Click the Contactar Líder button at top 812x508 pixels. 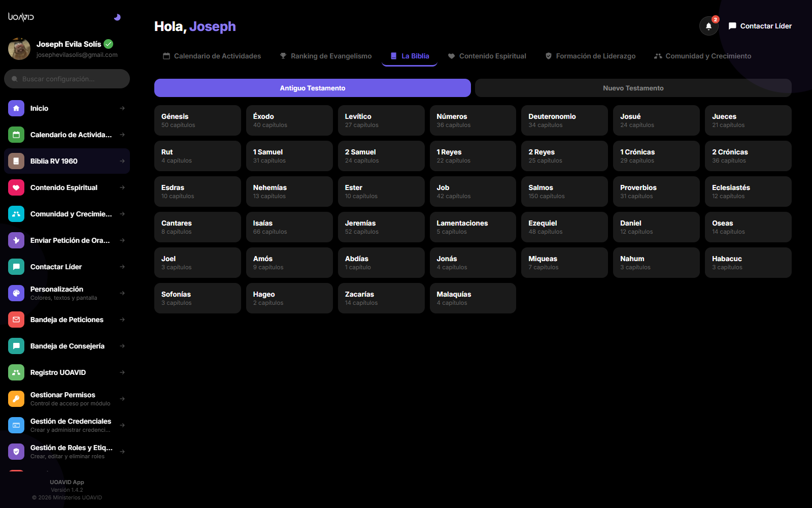760,26
